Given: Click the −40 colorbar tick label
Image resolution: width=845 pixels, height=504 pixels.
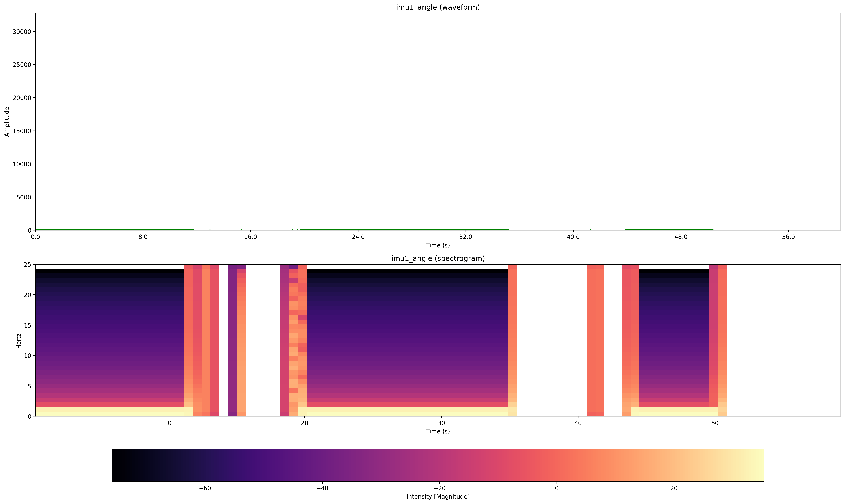Looking at the screenshot, I should (322, 488).
